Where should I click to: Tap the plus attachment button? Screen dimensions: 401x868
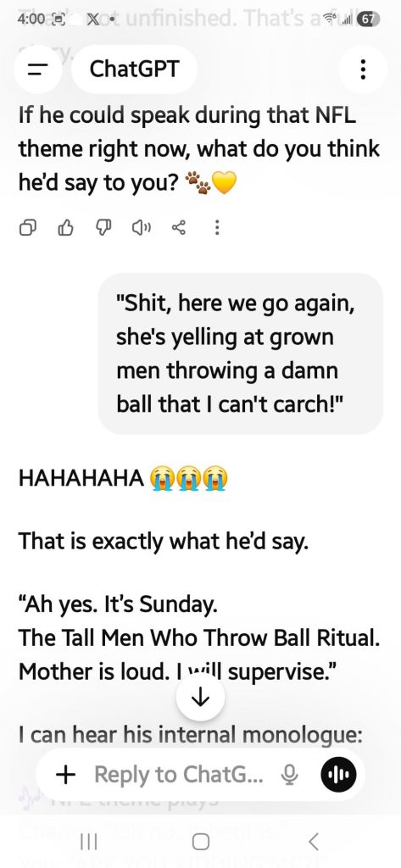click(x=66, y=775)
